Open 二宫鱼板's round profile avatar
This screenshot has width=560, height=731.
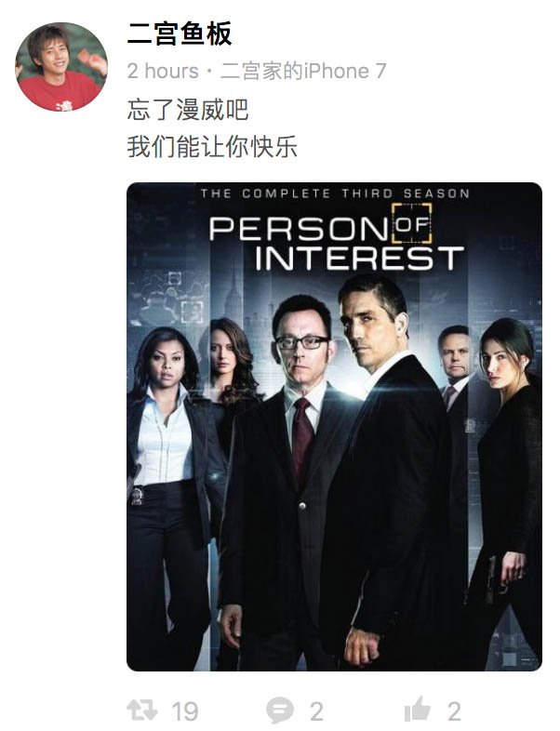[x=61, y=67]
